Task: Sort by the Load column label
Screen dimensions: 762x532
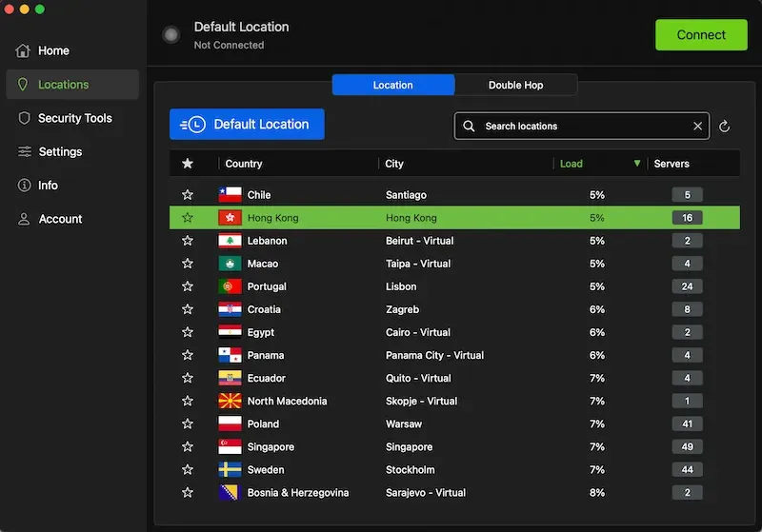Action: 571,164
